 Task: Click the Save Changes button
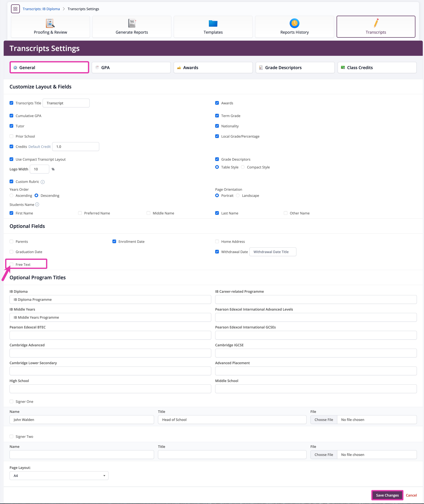click(387, 495)
